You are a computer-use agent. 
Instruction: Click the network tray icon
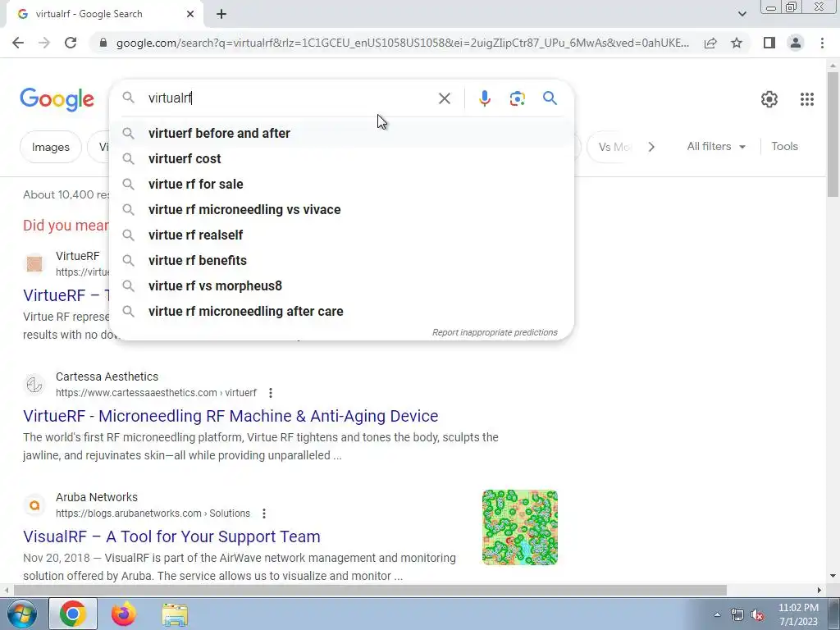(x=737, y=615)
